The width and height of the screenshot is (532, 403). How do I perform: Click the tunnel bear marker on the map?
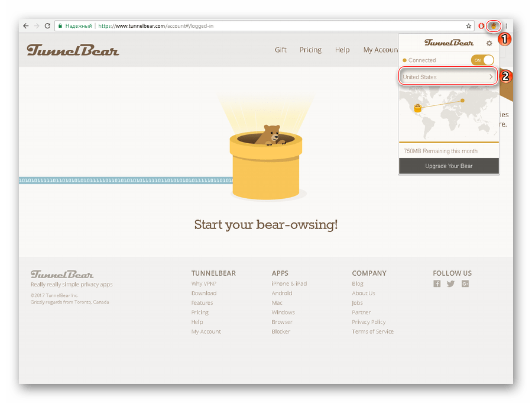coord(418,108)
